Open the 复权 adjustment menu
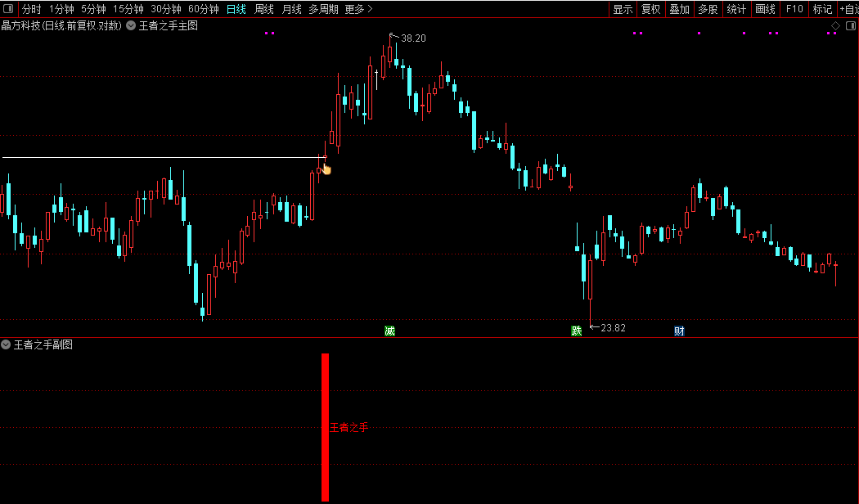 tap(651, 9)
